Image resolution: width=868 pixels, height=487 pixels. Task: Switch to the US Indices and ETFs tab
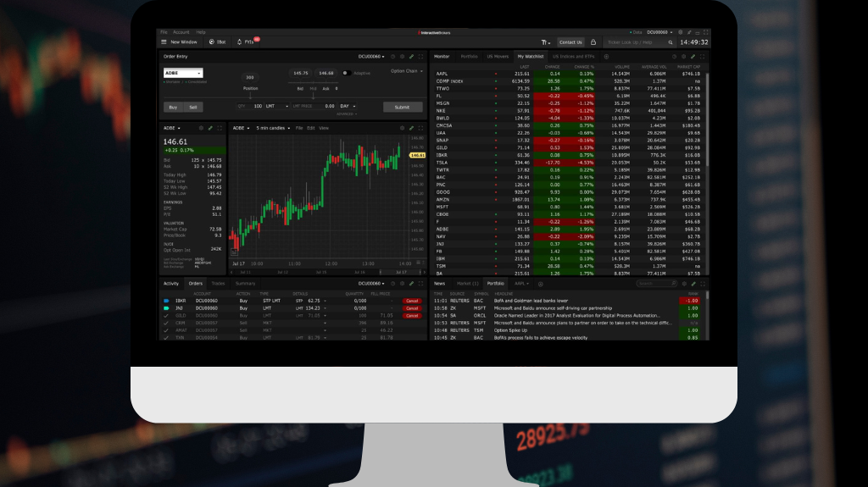point(573,57)
